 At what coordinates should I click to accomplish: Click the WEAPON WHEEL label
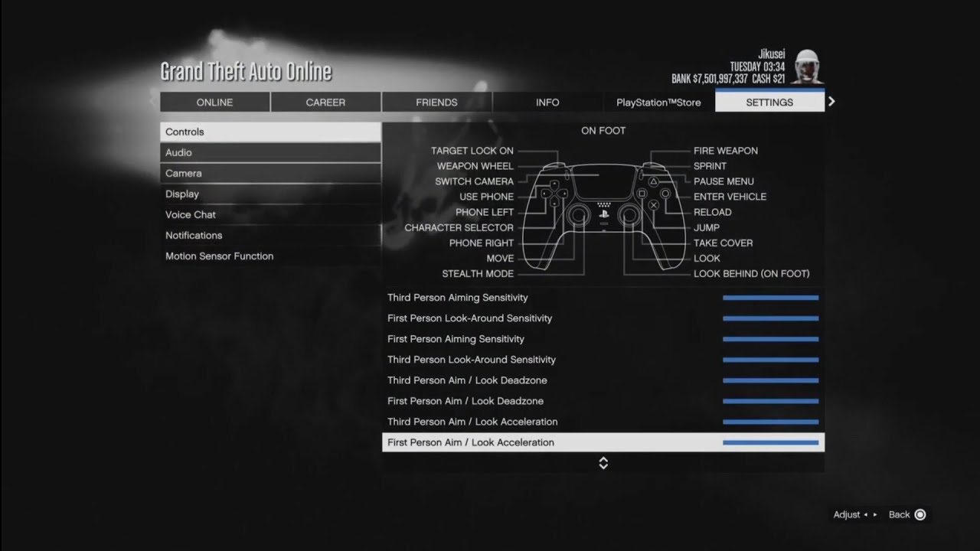tap(475, 166)
